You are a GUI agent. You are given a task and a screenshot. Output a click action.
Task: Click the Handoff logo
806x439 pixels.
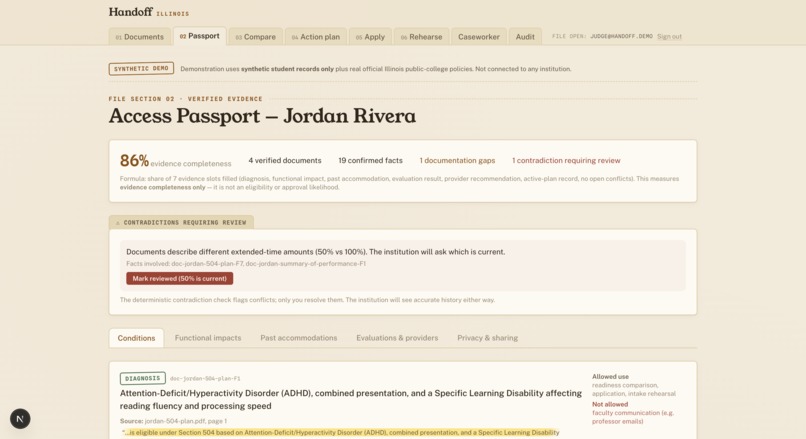tap(131, 12)
